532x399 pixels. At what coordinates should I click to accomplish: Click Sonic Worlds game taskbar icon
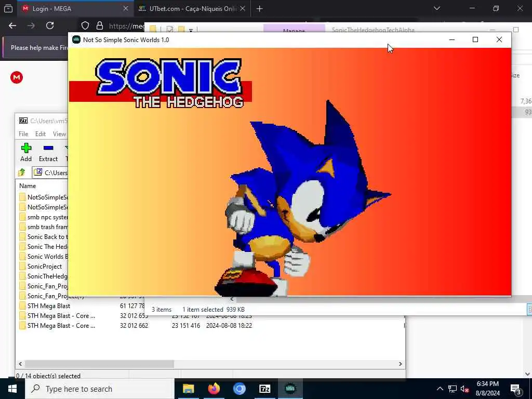(x=290, y=389)
